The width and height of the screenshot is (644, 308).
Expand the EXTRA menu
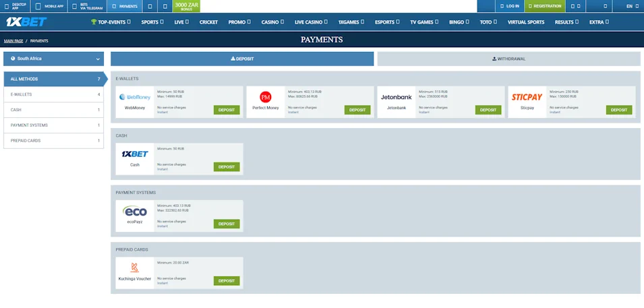click(599, 22)
